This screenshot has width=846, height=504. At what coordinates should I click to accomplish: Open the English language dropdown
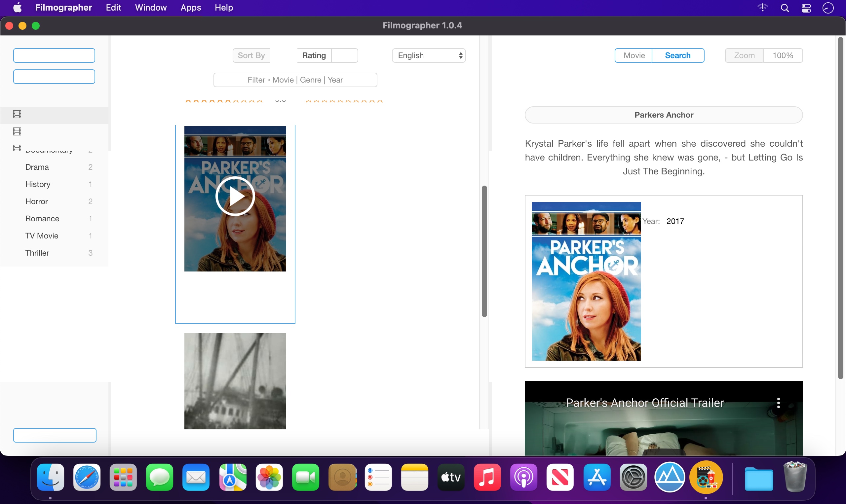tap(428, 55)
